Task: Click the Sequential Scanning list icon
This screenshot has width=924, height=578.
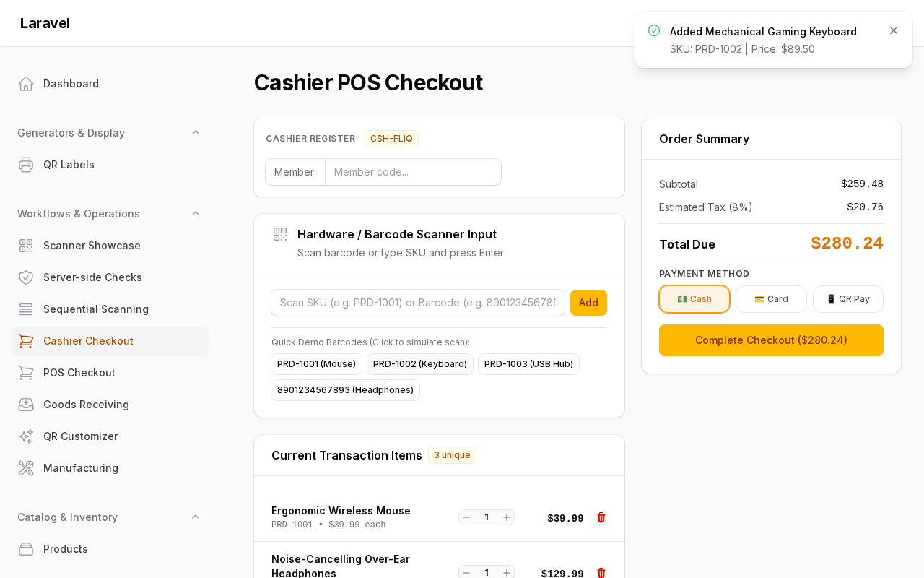Action: 26,309
